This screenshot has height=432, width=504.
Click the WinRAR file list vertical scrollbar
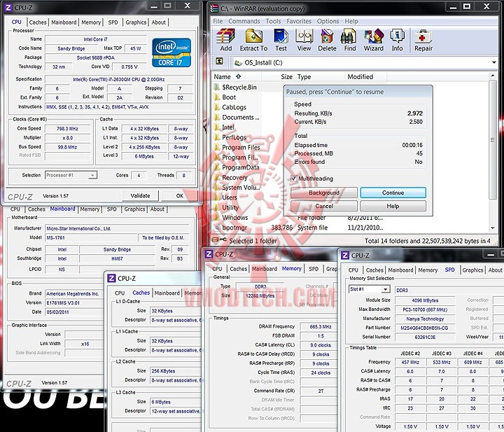[x=492, y=140]
